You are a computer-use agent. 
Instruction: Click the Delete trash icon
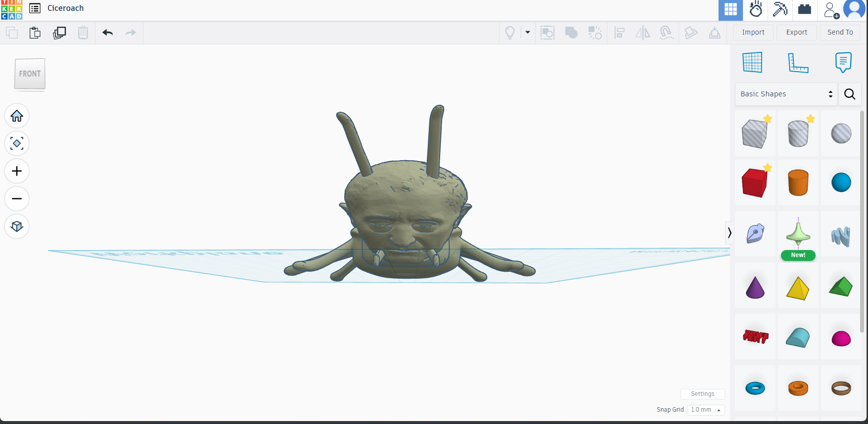tap(83, 33)
